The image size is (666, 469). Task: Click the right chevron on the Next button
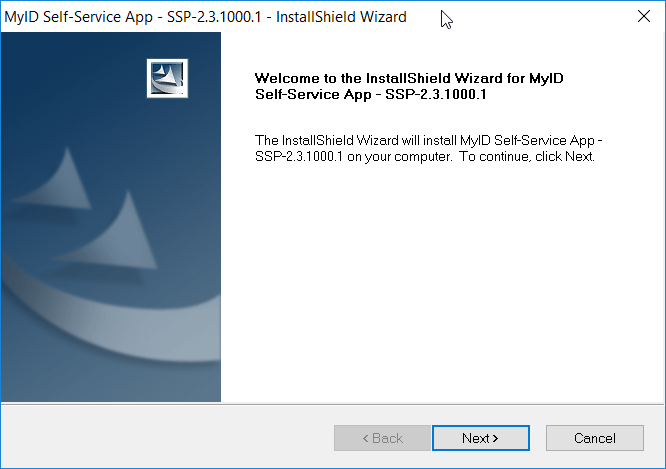[495, 438]
